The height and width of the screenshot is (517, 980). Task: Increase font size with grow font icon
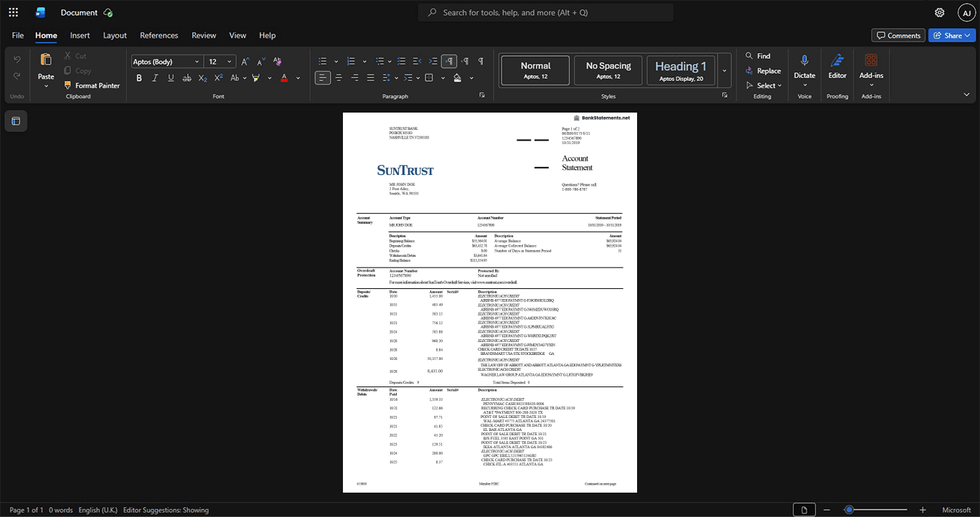(x=245, y=62)
